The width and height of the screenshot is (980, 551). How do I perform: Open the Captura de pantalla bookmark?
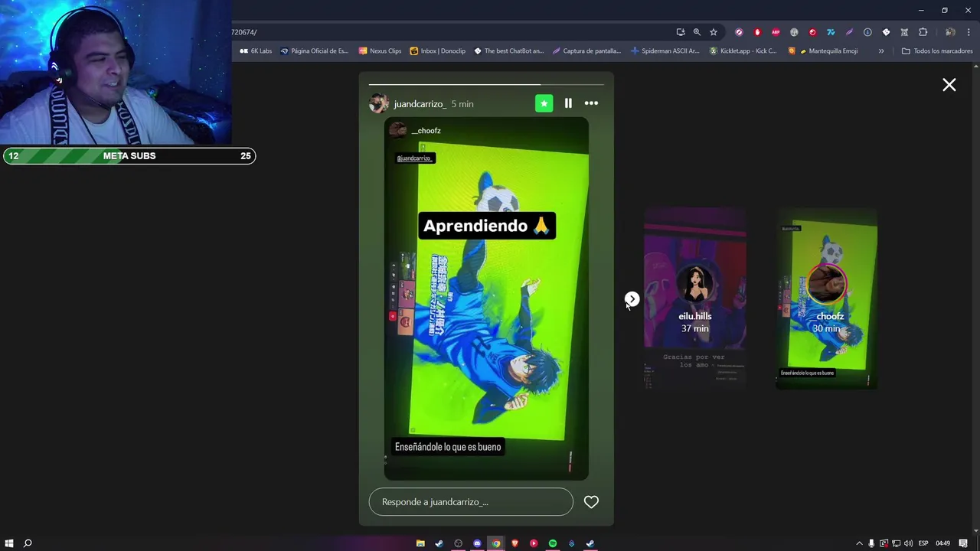click(586, 51)
